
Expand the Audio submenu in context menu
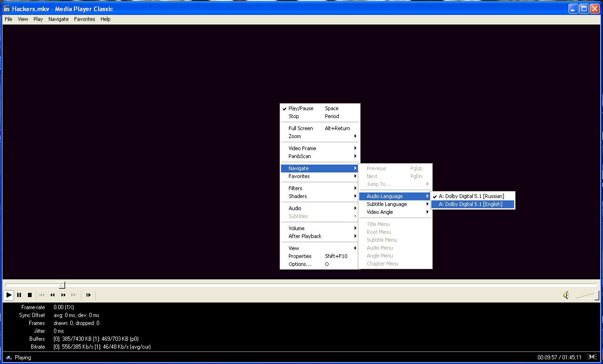click(320, 208)
